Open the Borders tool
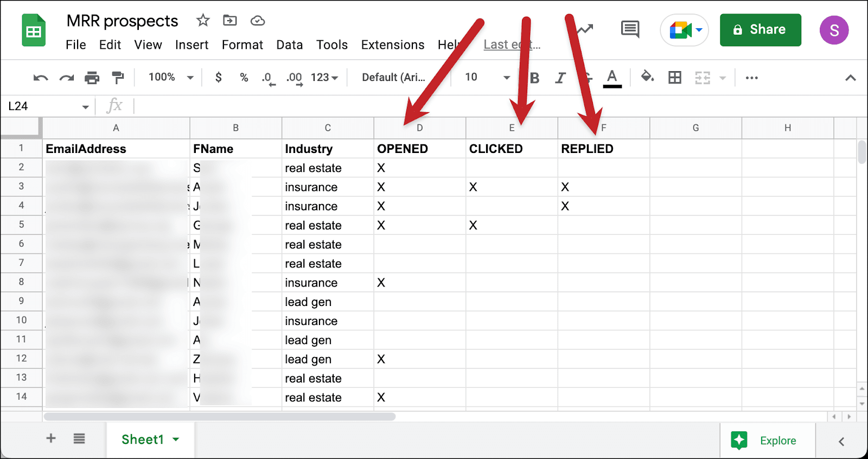Image resolution: width=868 pixels, height=459 pixels. (675, 78)
